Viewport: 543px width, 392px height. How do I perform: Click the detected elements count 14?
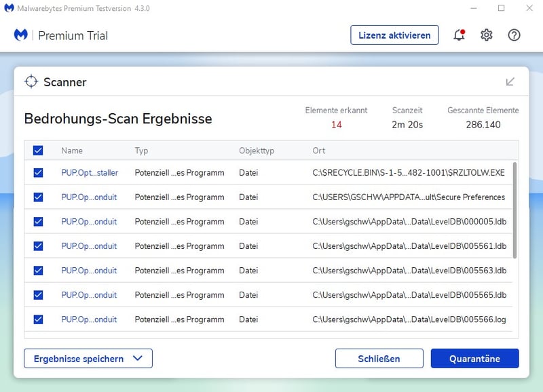336,125
